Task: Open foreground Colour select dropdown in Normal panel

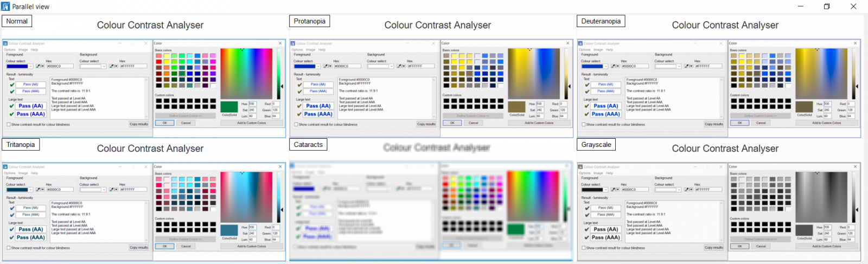Action: click(x=30, y=66)
